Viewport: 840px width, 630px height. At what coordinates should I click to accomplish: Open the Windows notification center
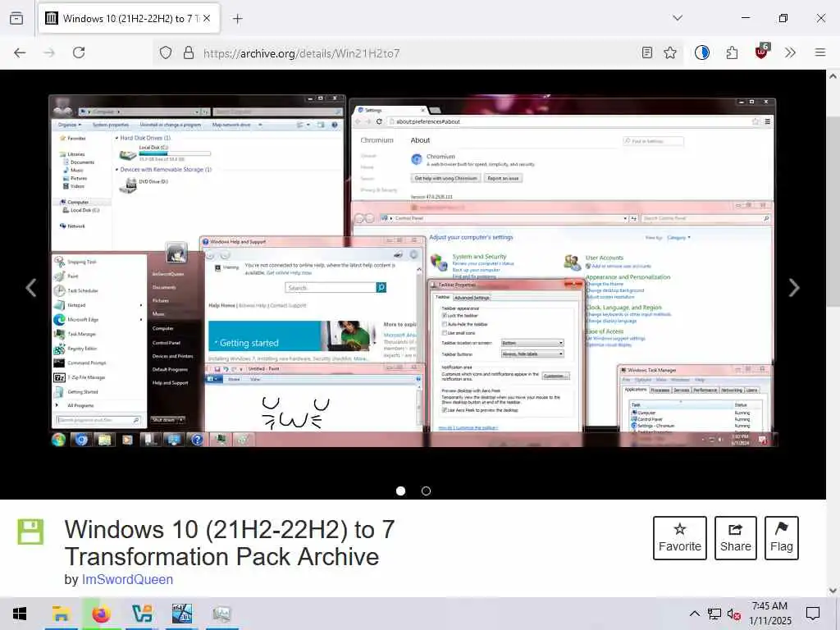(x=813, y=614)
